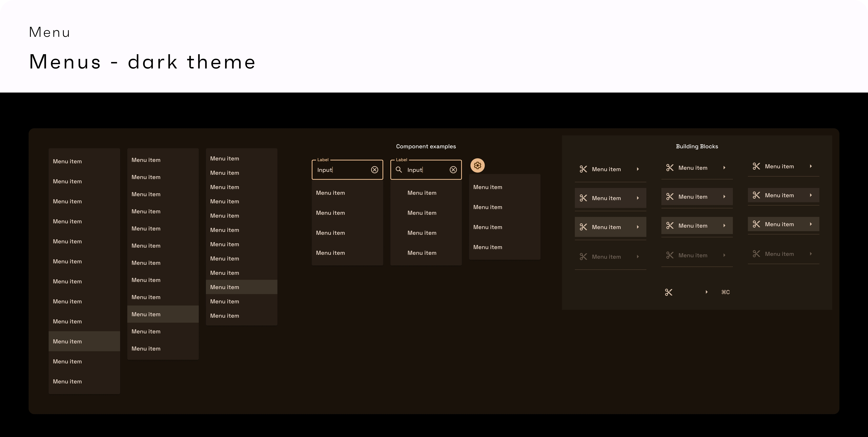Scissors on third-row highlighted item, middle Building Blocks column
This screenshot has width=868, height=437.
[x=670, y=226]
